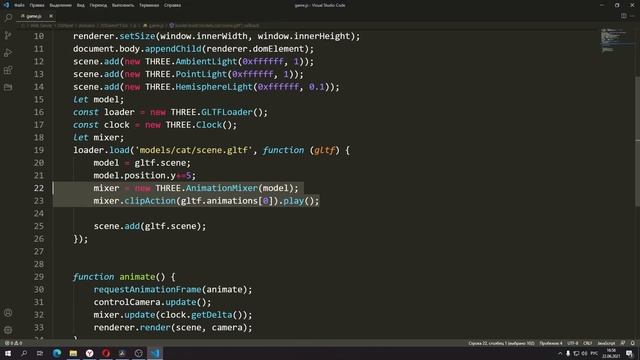The image size is (640, 360).
Task: Open the Terminal menu (Терминал)
Action: point(149,5)
